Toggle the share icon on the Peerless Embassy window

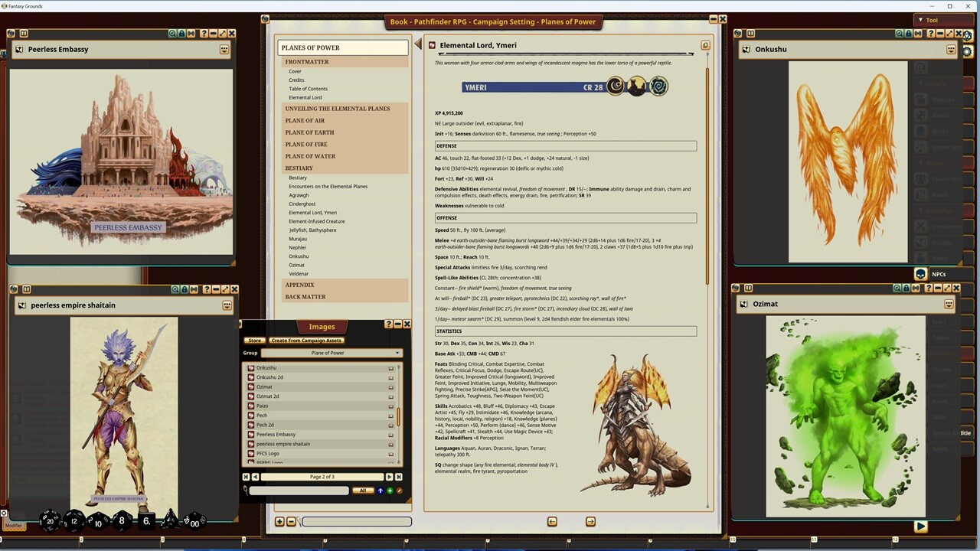[x=191, y=34]
